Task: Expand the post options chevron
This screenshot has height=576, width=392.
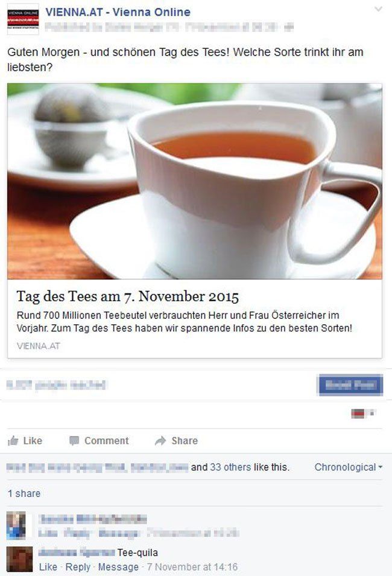Action: tap(378, 9)
